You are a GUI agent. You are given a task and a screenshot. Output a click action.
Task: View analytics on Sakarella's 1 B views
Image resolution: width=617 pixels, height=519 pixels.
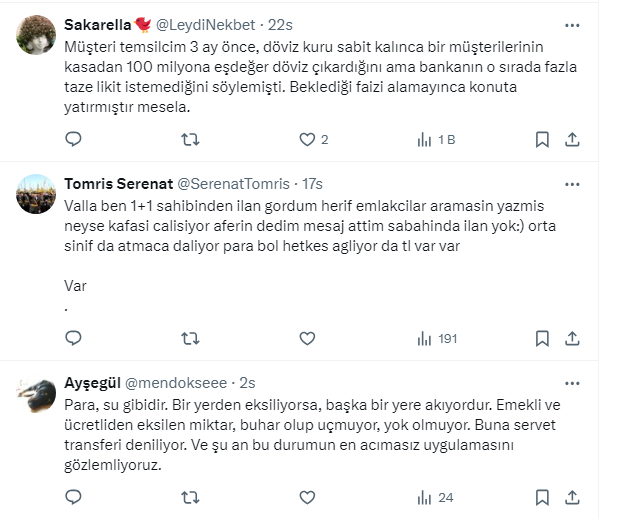(x=435, y=139)
